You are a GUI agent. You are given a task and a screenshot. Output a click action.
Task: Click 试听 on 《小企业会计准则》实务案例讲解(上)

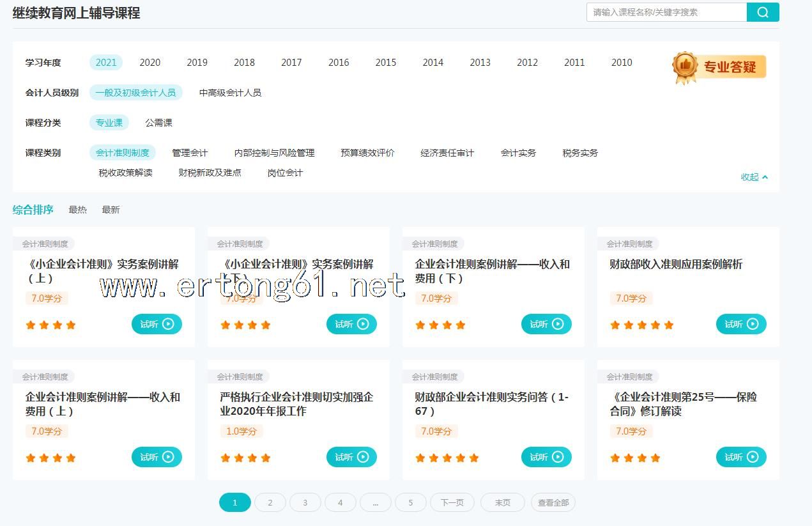[157, 324]
